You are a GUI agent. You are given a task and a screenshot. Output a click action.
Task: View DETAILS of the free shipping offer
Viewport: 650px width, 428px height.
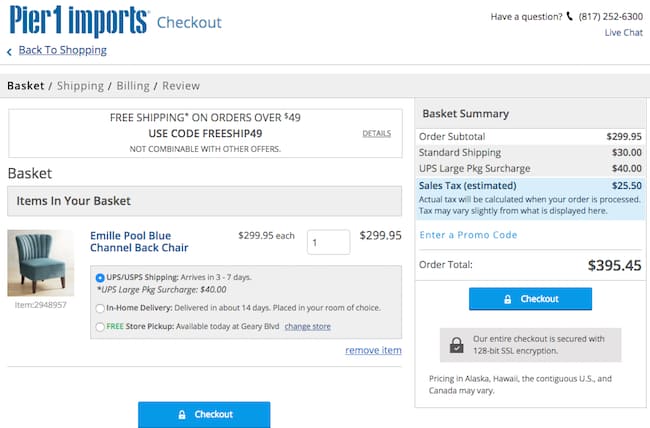click(x=376, y=133)
